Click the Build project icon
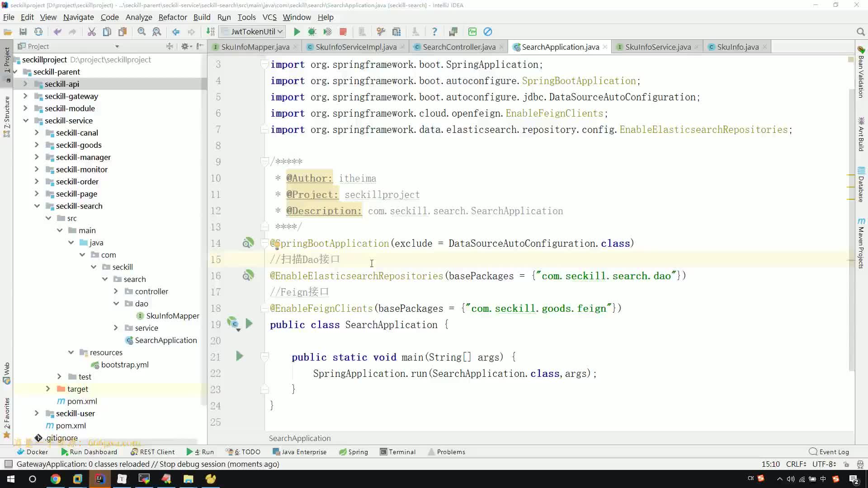 211,32
